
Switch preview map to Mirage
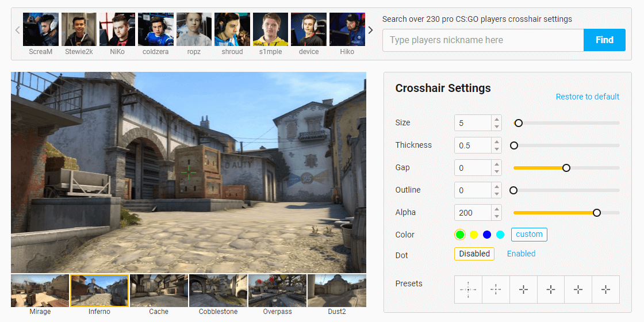point(40,291)
